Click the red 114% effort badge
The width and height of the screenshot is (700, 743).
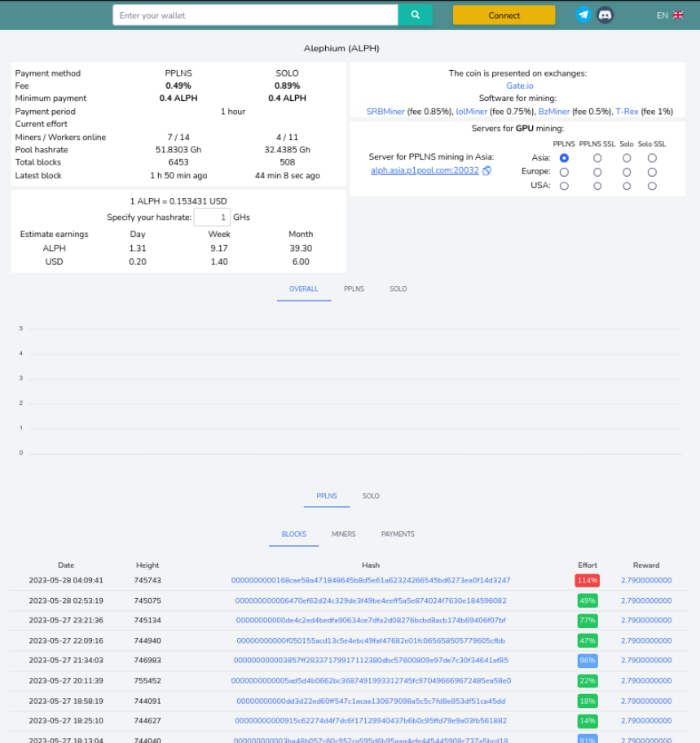click(588, 580)
